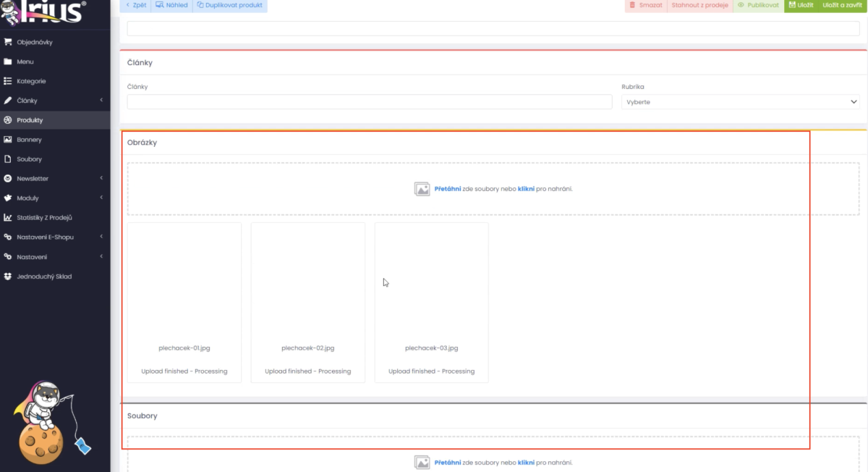The width and height of the screenshot is (868, 472).
Task: Click the iRius logo
Action: tap(45, 13)
